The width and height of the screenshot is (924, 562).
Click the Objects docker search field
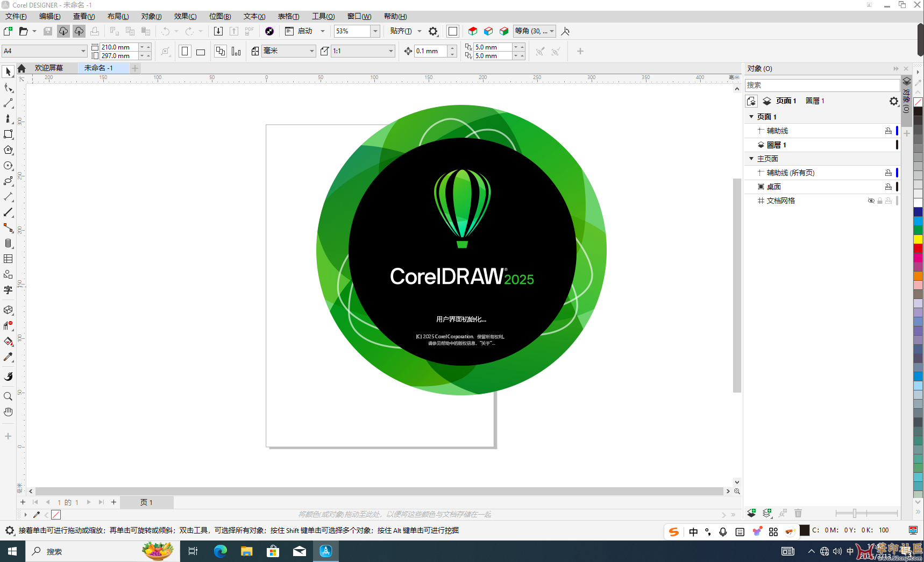point(822,85)
